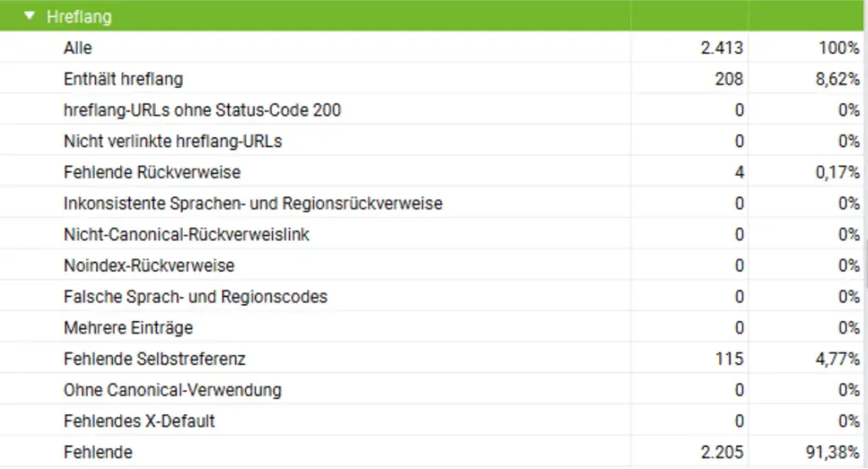Select the Fehlendes X-Default filter
This screenshot has height=469, width=868.
tap(140, 422)
